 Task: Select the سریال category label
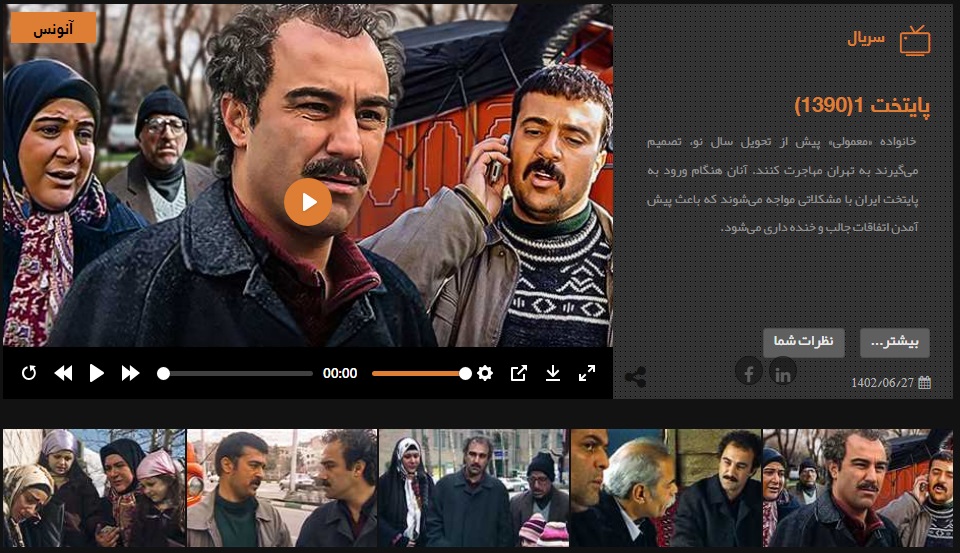866,40
